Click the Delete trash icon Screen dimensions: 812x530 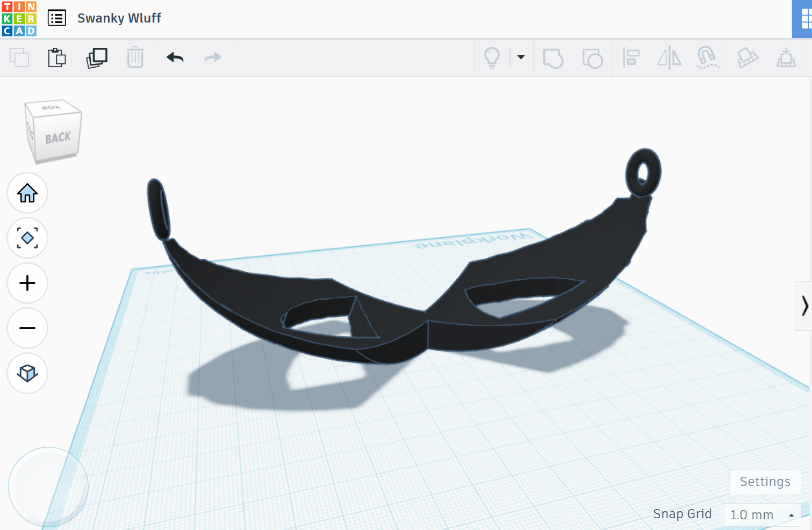tap(135, 57)
